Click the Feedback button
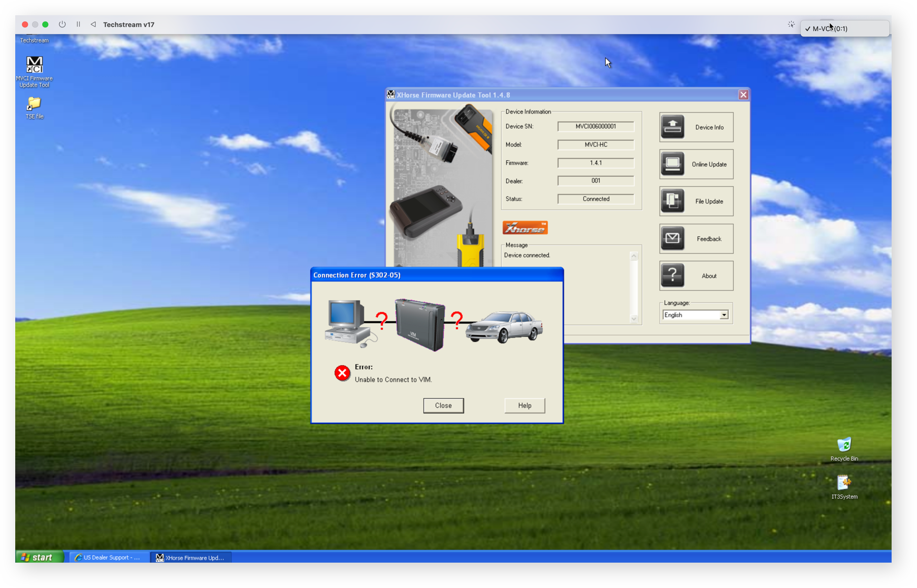917x588 pixels. tap(696, 238)
